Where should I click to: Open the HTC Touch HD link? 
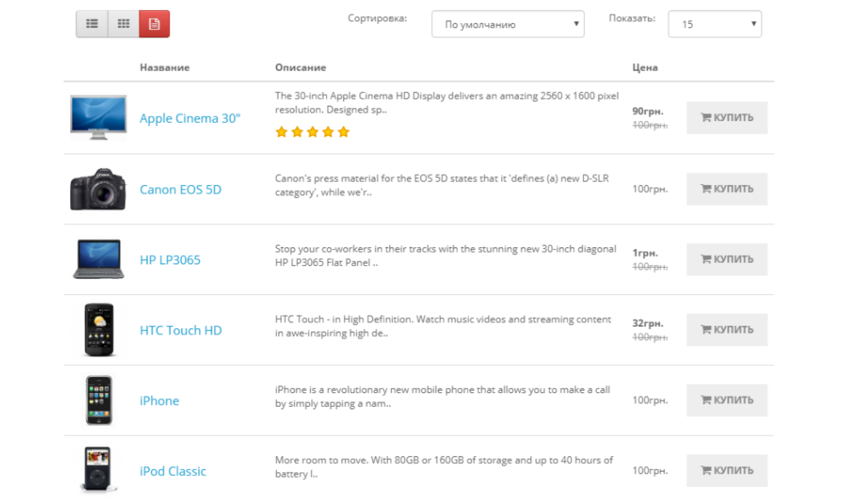181,330
